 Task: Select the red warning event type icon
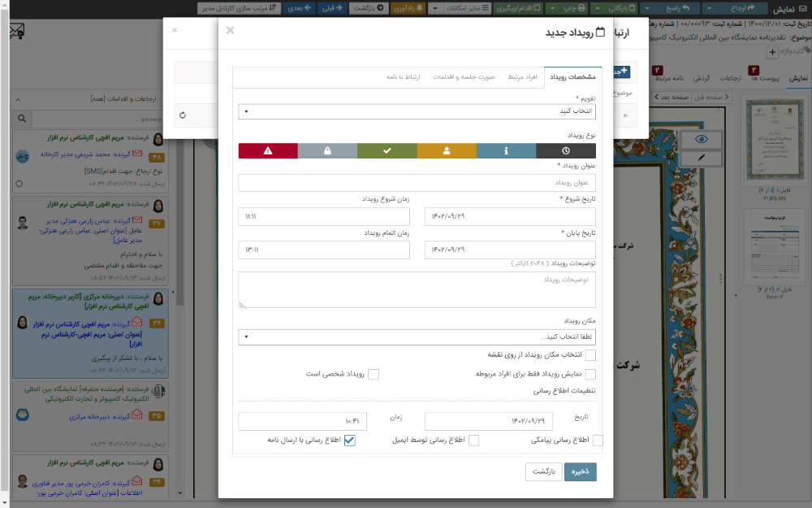[268, 150]
